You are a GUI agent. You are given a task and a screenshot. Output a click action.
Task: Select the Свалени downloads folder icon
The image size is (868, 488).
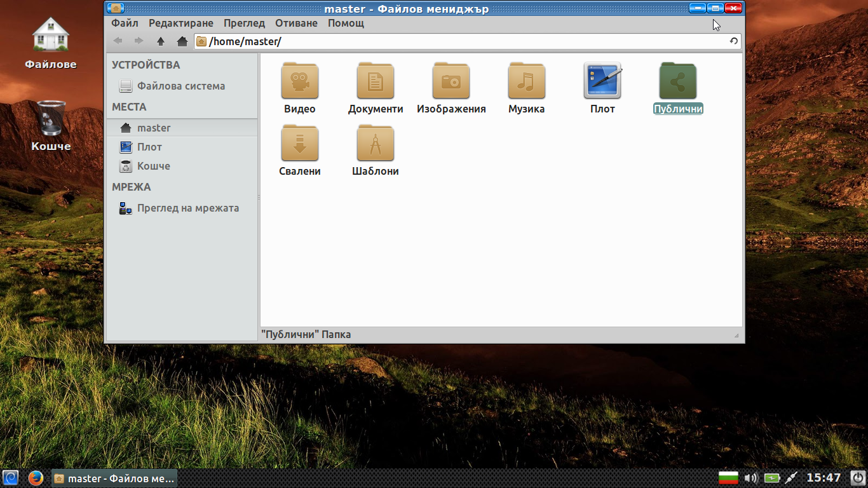click(x=299, y=143)
